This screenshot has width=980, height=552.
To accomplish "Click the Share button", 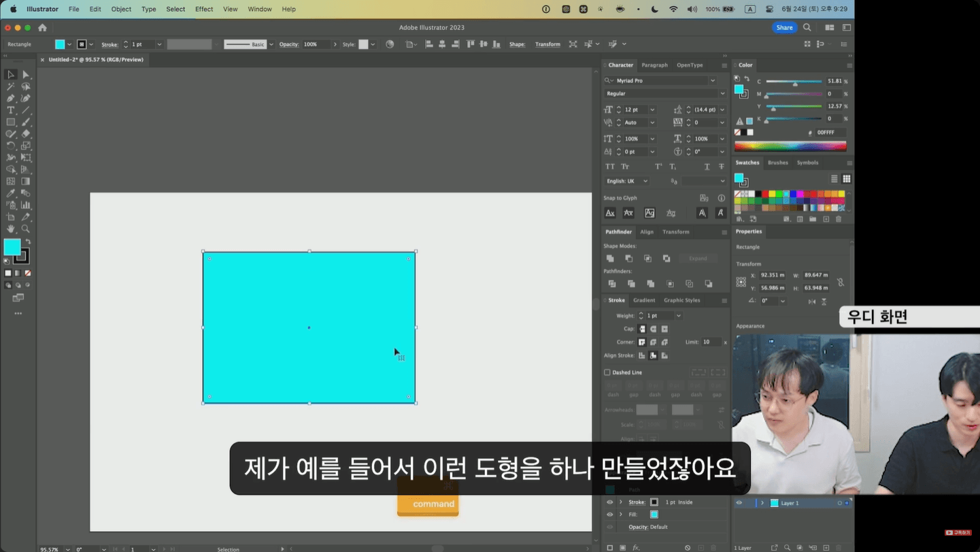I will point(784,28).
